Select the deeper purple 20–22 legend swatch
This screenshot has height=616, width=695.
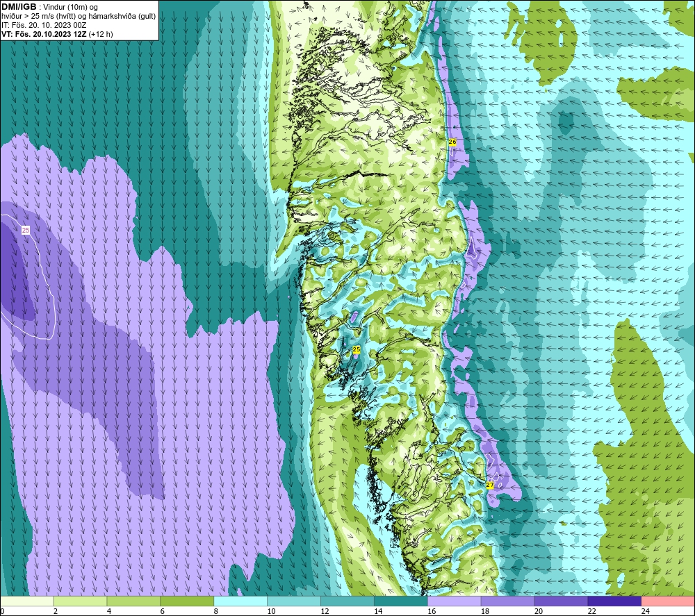[x=561, y=601]
